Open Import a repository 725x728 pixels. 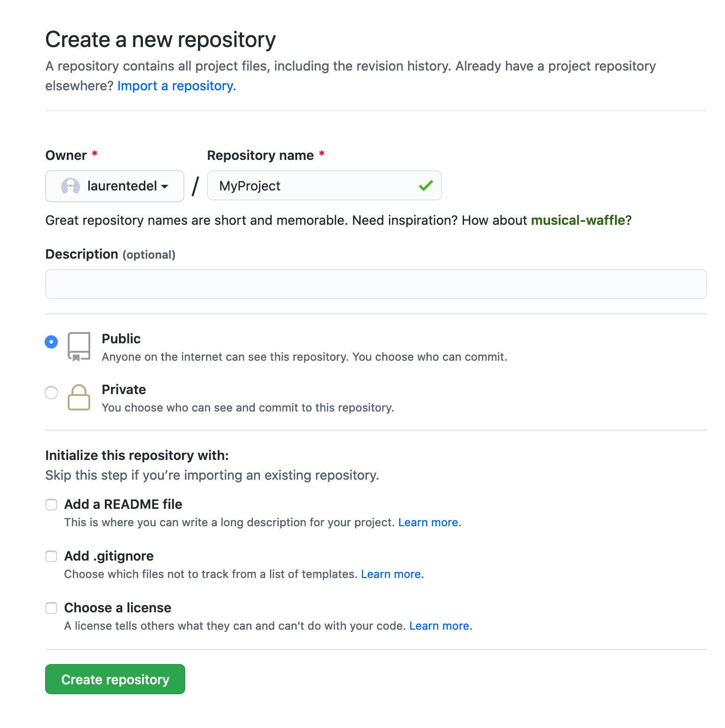coord(176,86)
